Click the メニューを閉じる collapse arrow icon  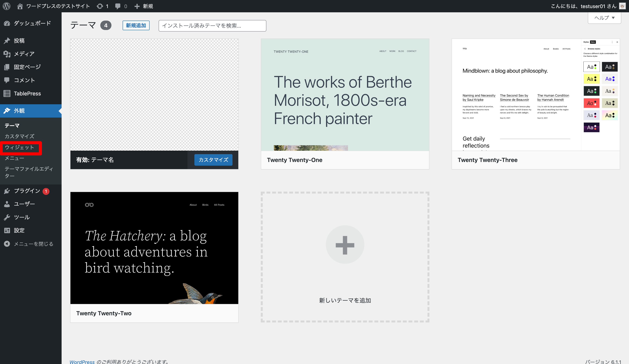point(7,244)
